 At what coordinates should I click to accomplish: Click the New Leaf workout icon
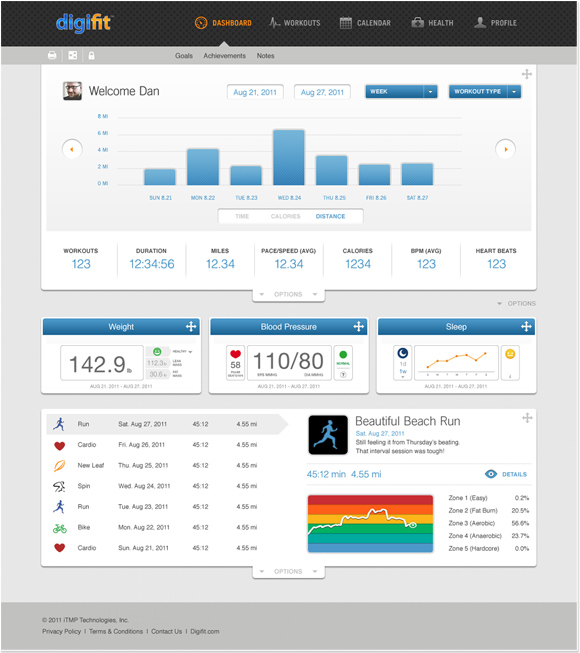(60, 465)
